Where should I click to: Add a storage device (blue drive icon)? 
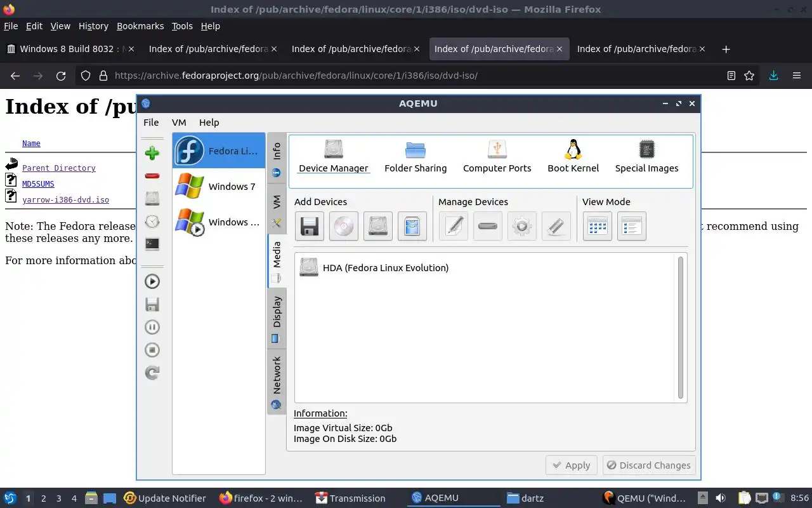(412, 226)
